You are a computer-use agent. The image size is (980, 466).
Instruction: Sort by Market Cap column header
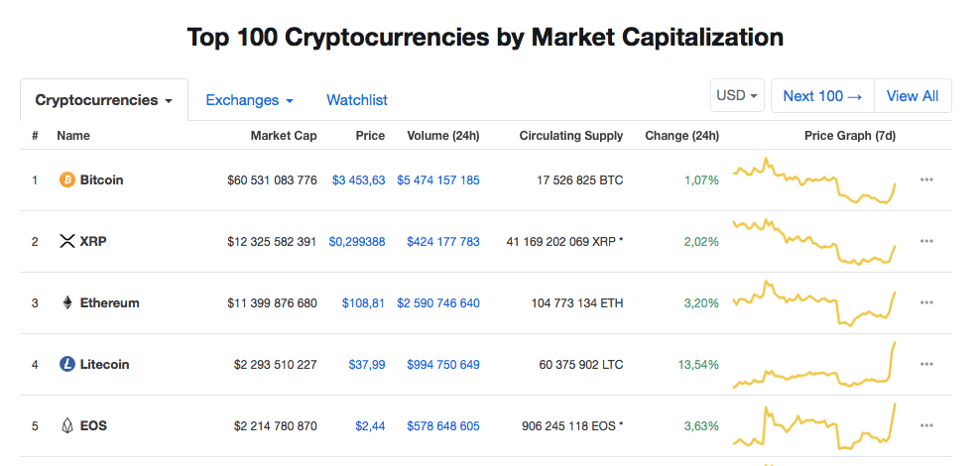(x=284, y=136)
